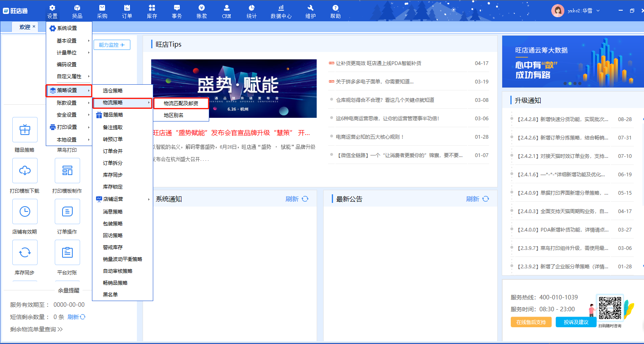This screenshot has height=344, width=644.
Task: Open the 维护 toolbar icon
Action: pyautogui.click(x=311, y=11)
